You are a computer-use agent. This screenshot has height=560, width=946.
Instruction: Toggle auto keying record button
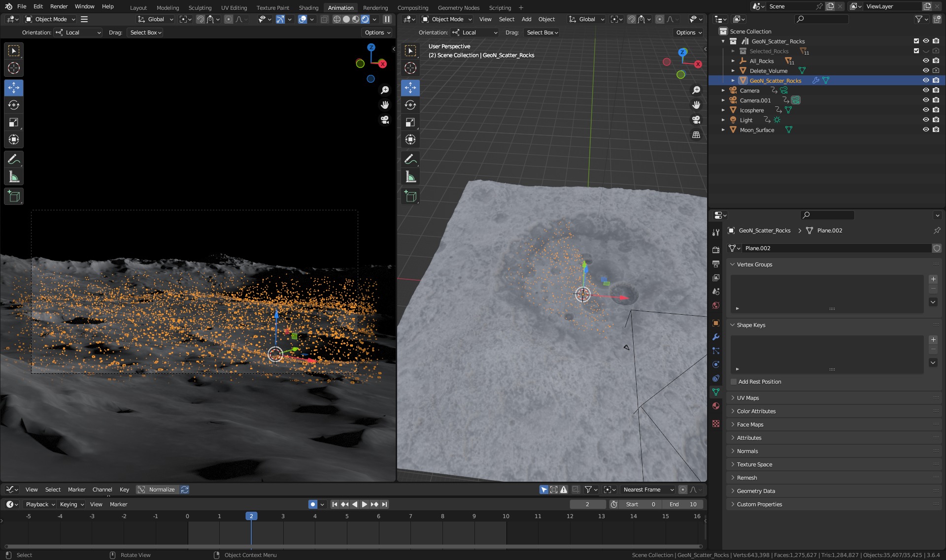pos(313,504)
